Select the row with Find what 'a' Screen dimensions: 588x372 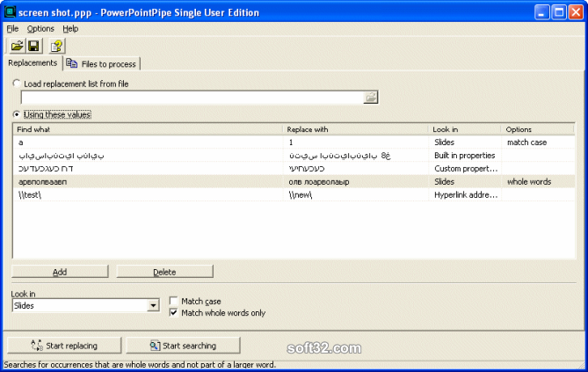coord(294,142)
